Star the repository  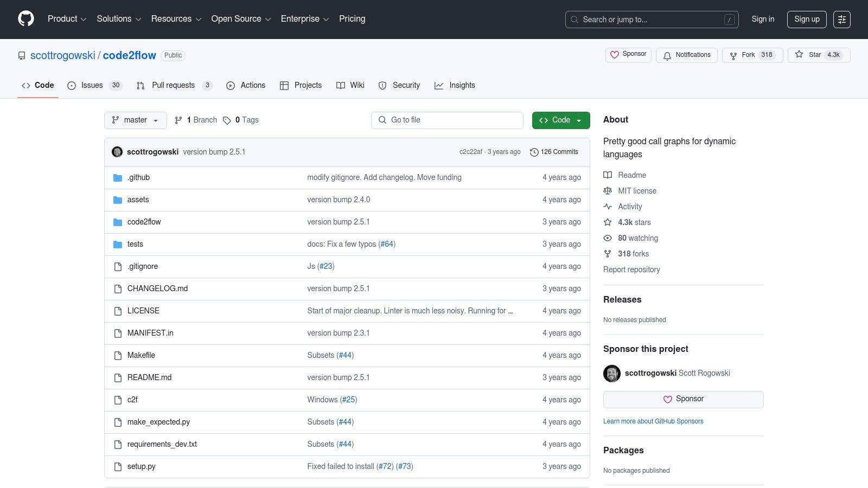point(819,55)
